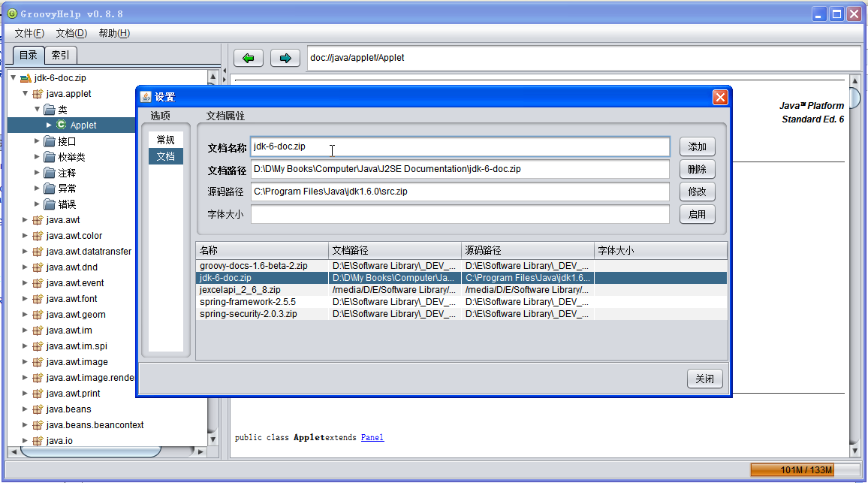The width and height of the screenshot is (868, 483).
Task: Open the 文件(F) menu
Action: (x=29, y=33)
